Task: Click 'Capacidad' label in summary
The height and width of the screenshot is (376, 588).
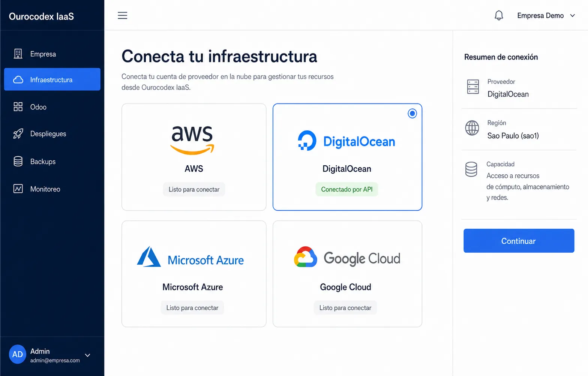Action: (x=500, y=164)
